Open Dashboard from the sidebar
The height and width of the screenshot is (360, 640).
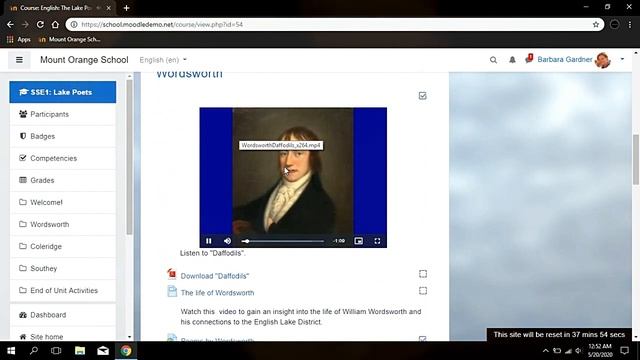pyautogui.click(x=63, y=315)
